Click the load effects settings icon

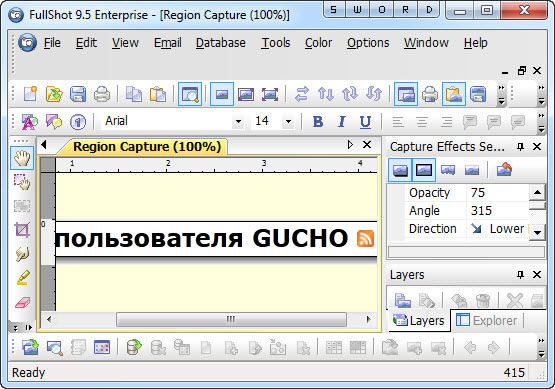(504, 170)
